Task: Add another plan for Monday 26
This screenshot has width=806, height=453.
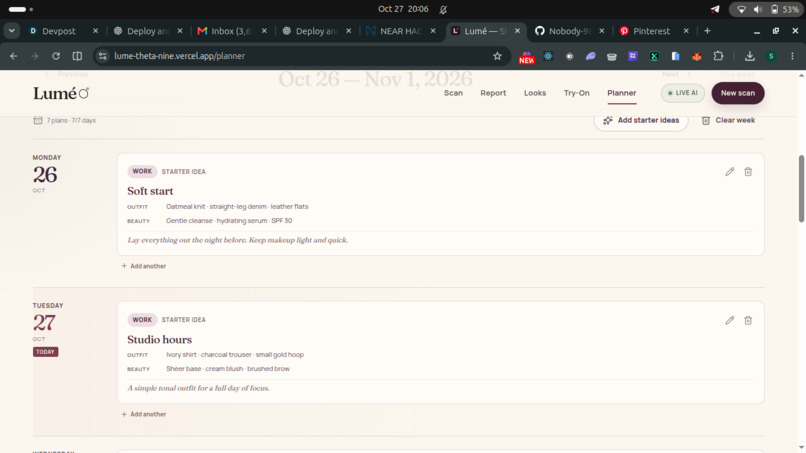Action: pyautogui.click(x=144, y=266)
